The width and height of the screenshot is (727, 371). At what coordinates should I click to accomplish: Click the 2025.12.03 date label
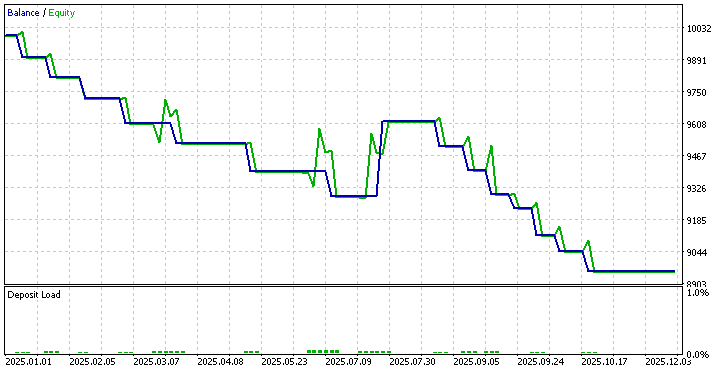(668, 362)
